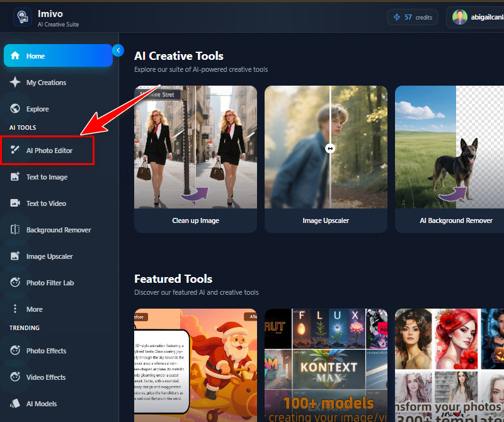This screenshot has height=422, width=504.
Task: Open the AI Background Remover dog thumbnail
Action: click(449, 147)
